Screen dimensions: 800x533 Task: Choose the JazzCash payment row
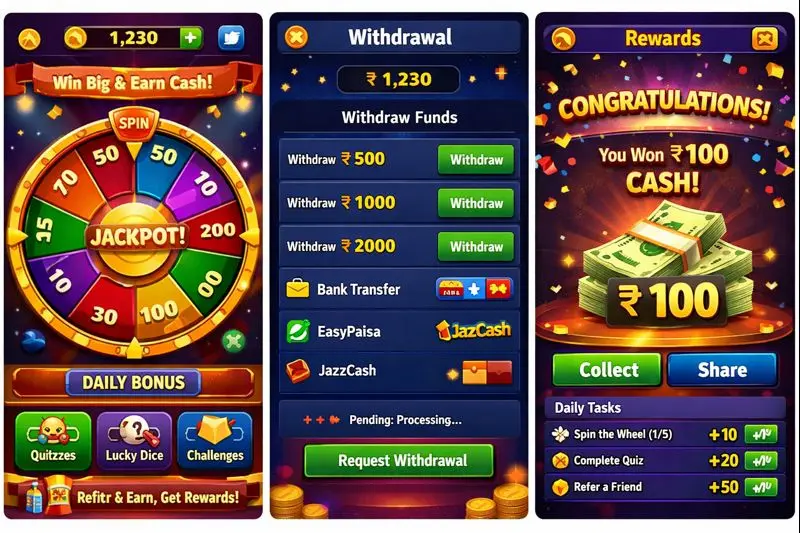pos(399,371)
